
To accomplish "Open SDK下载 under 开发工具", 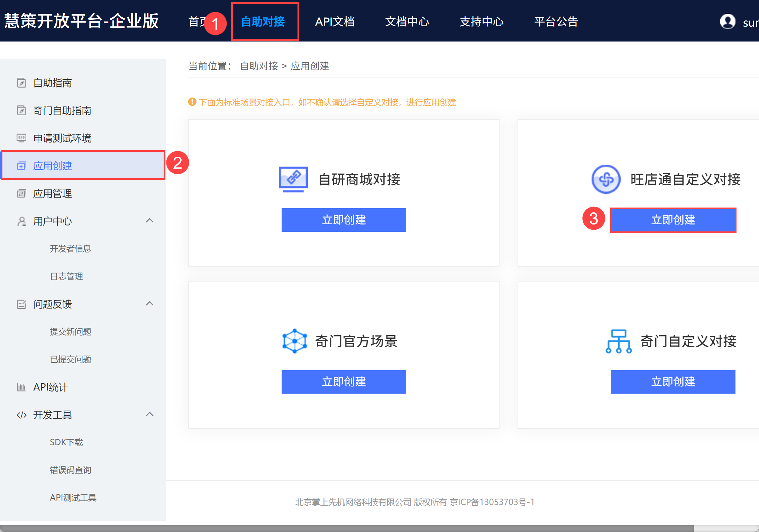I will coord(66,442).
